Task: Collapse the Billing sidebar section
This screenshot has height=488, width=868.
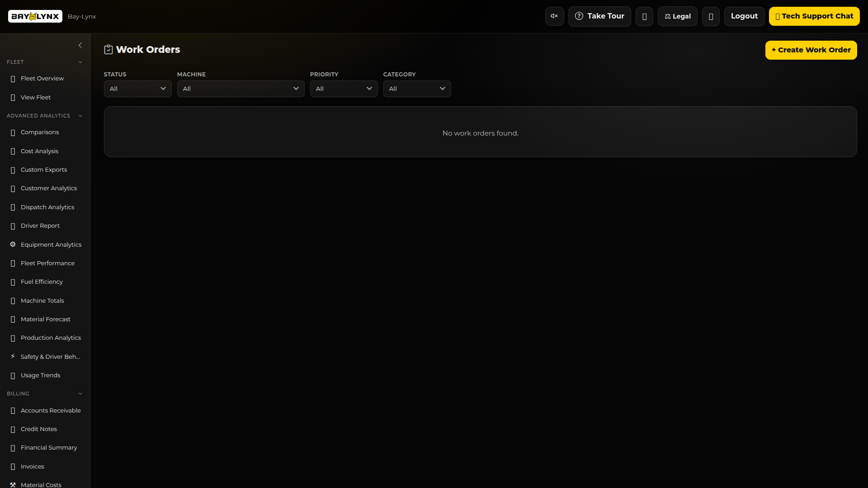Action: pos(80,394)
